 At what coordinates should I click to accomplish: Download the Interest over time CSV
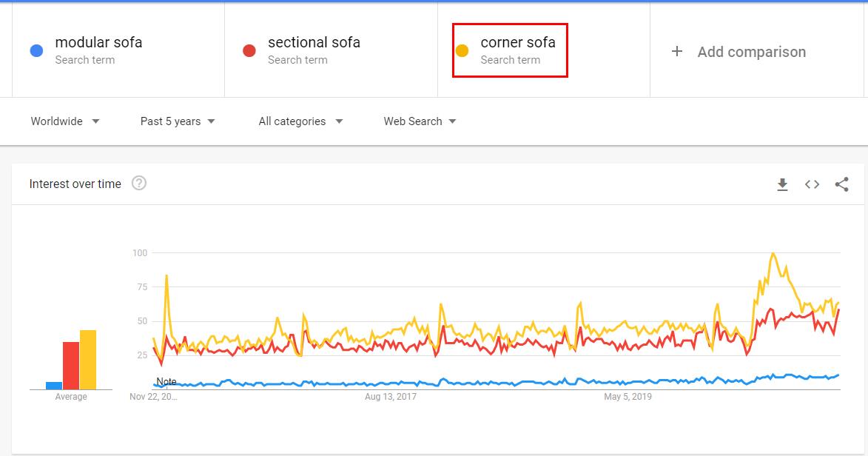[x=782, y=184]
